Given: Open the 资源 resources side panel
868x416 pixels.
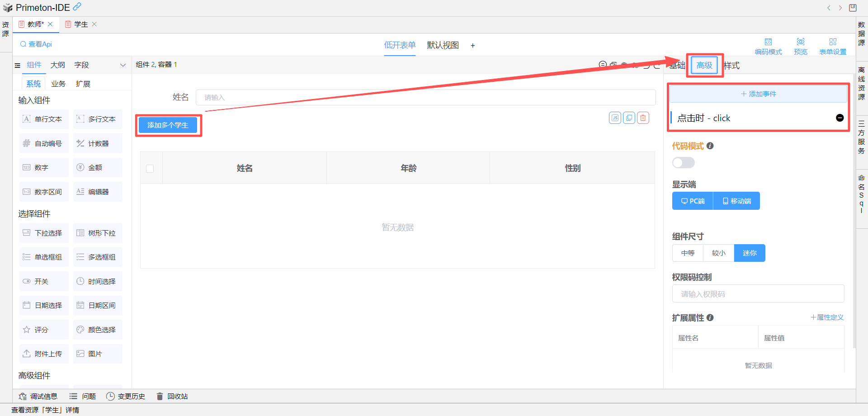Looking at the screenshot, I should [x=5, y=29].
